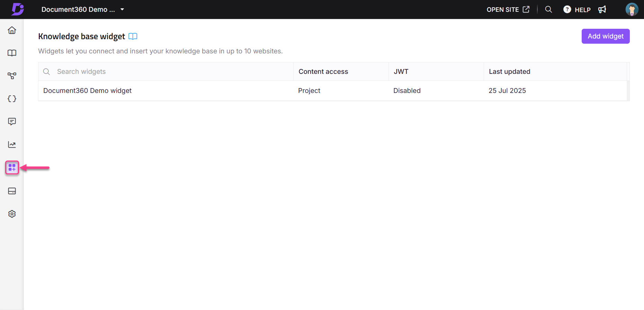Open the API documentation braces icon
Image resolution: width=644 pixels, height=310 pixels.
(x=12, y=99)
